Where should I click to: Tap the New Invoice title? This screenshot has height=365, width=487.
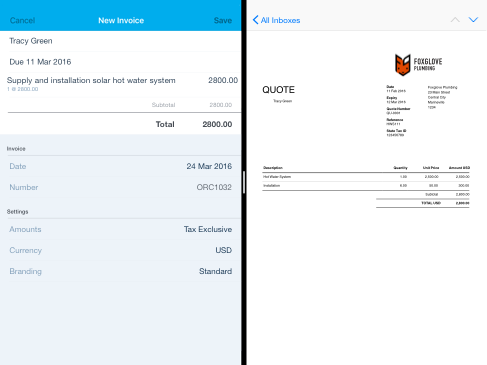[121, 20]
